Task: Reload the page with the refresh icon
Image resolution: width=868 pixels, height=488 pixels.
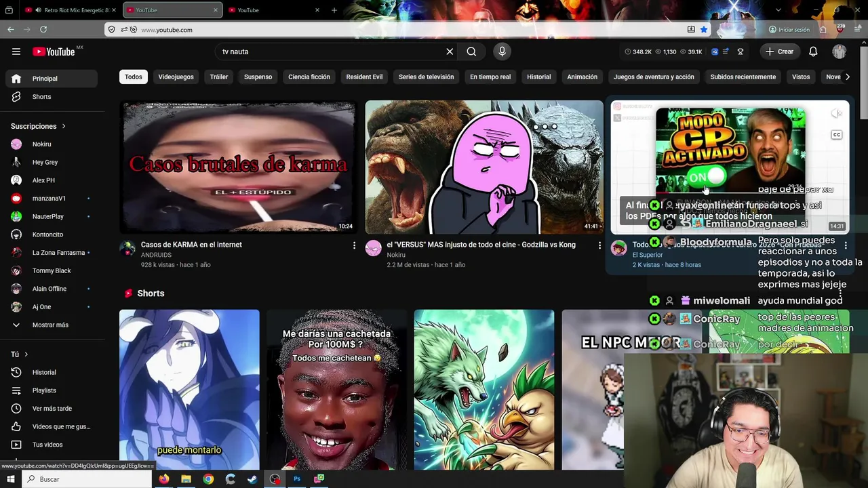Action: [x=43, y=29]
